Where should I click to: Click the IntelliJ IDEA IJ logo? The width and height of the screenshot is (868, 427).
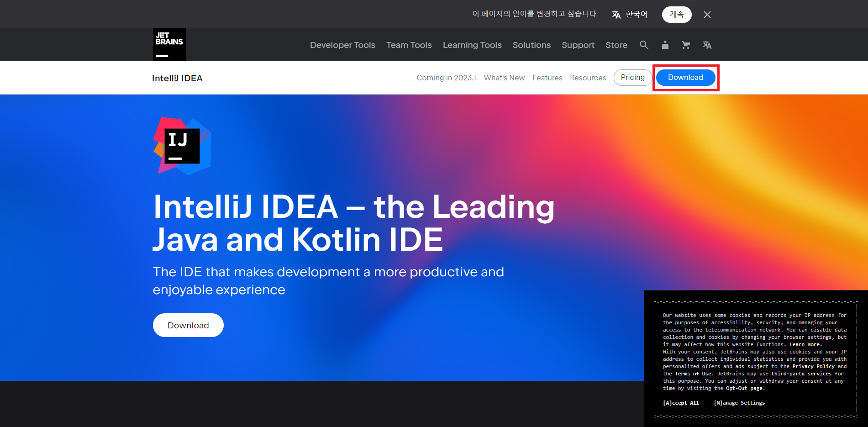[x=182, y=146]
